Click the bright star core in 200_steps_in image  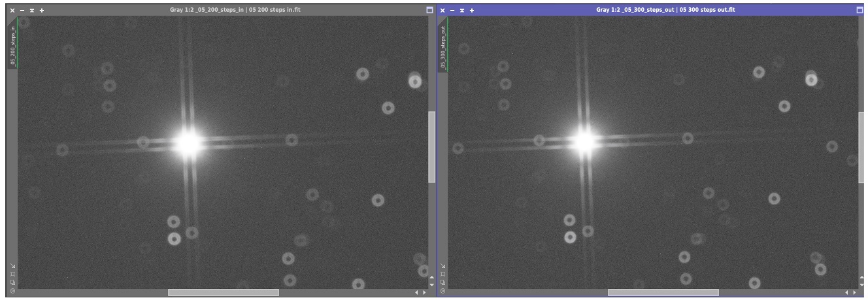(x=188, y=143)
